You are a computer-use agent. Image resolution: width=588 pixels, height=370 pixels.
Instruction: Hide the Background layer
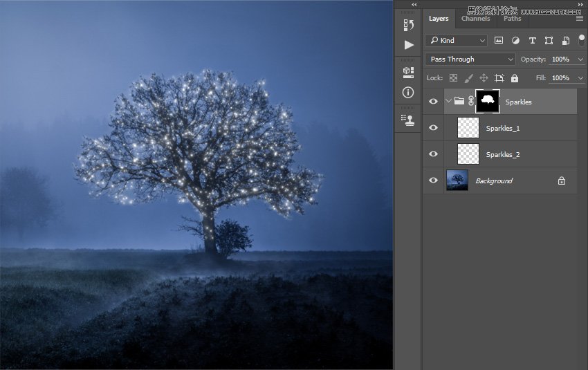pos(433,181)
